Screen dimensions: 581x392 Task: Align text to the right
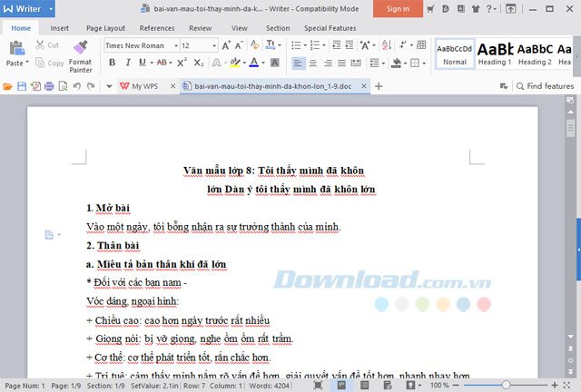pyautogui.click(x=328, y=63)
